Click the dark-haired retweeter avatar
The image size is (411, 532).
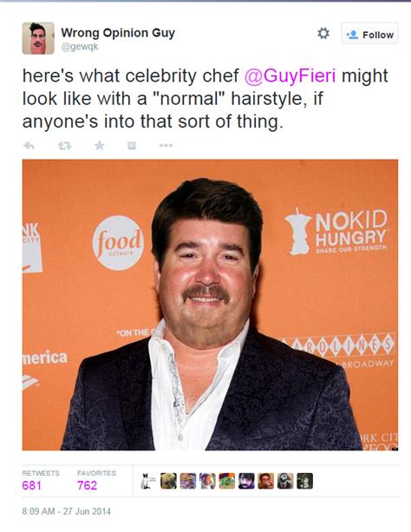point(246,481)
